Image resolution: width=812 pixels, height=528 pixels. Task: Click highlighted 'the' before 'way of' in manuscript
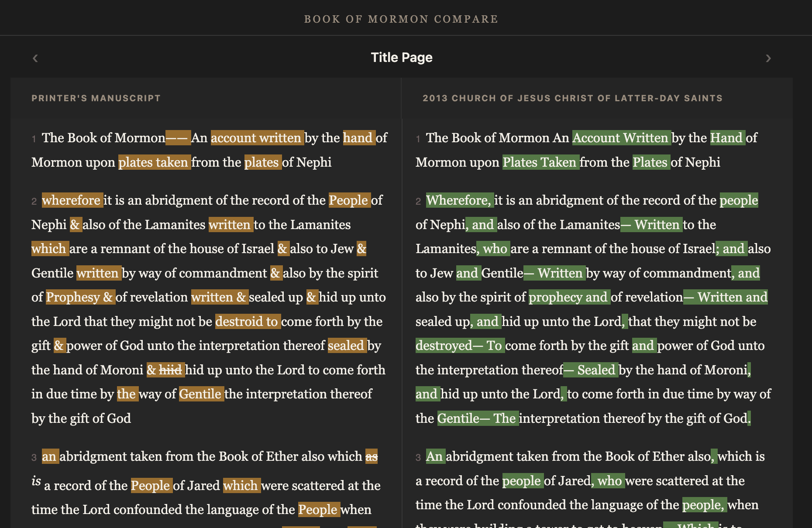point(127,394)
